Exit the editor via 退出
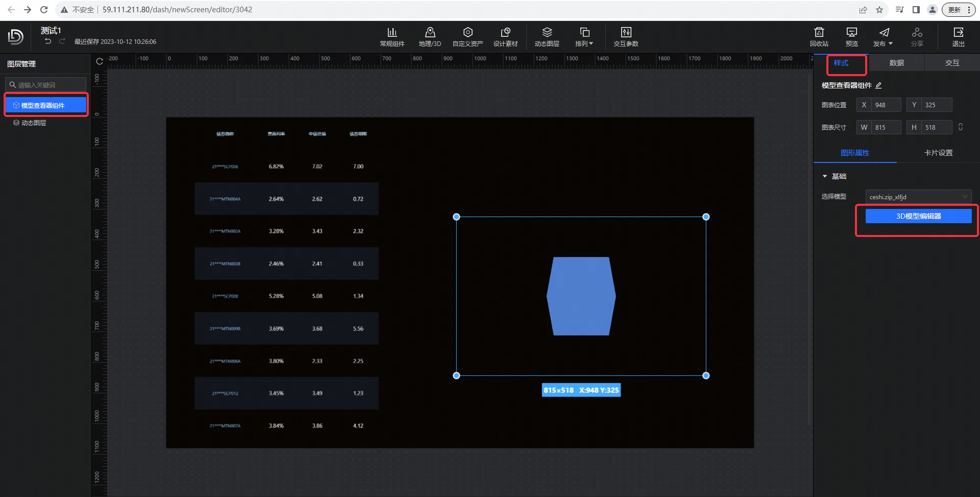Image resolution: width=980 pixels, height=497 pixels. (x=958, y=37)
